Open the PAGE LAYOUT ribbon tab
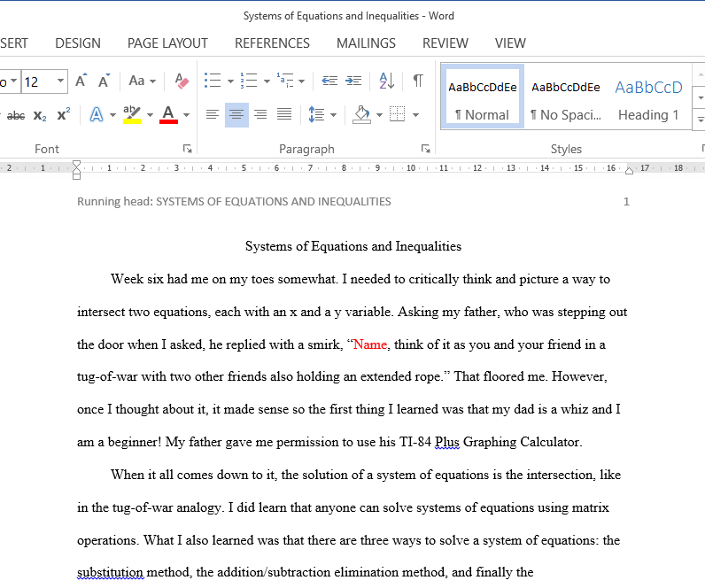 (167, 43)
